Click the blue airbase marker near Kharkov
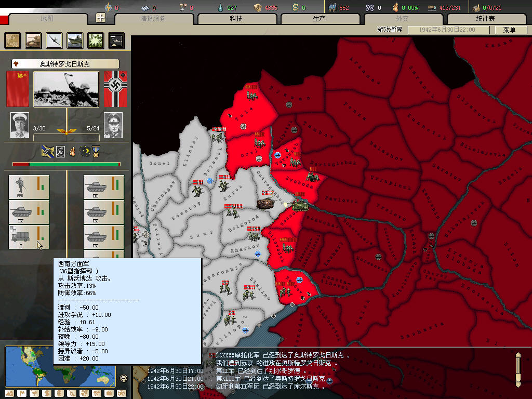 click(258, 254)
